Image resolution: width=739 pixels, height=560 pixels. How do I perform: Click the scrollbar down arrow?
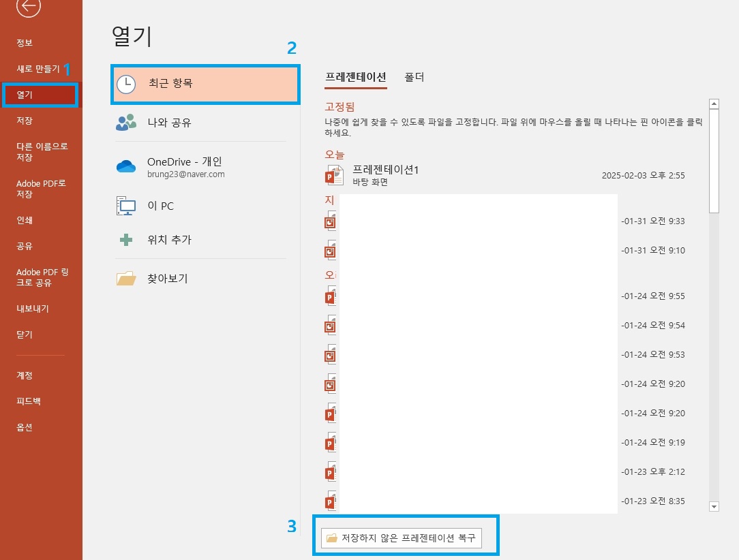click(x=714, y=506)
